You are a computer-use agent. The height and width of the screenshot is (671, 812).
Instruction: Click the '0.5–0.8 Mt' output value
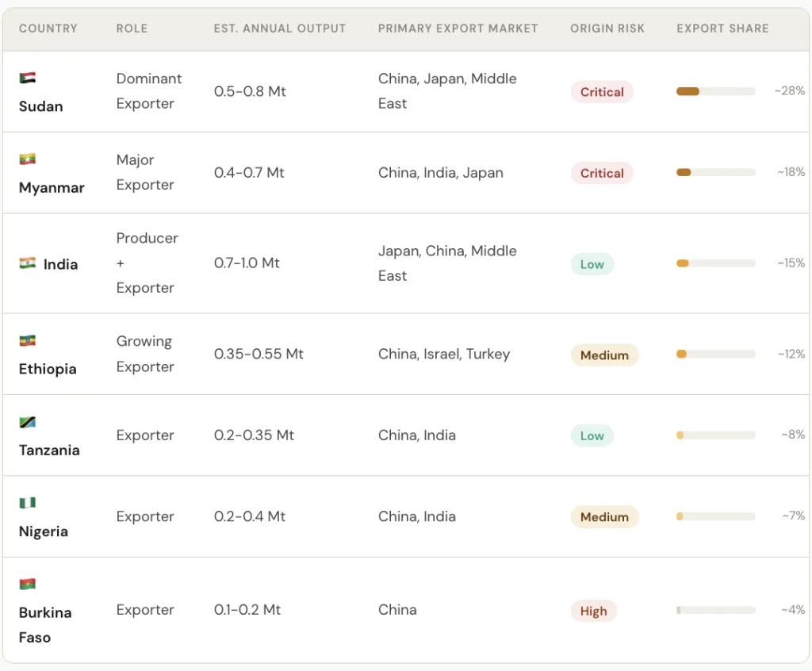point(250,92)
